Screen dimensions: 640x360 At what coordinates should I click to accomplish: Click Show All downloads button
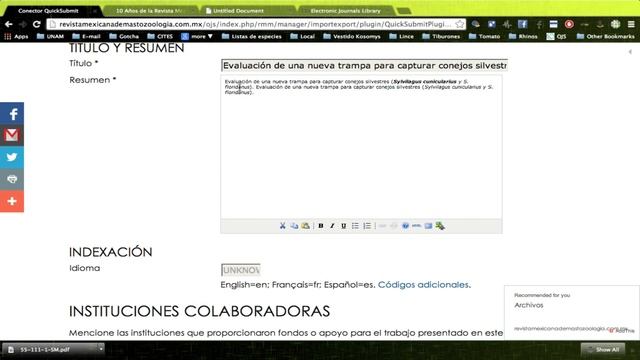pyautogui.click(x=603, y=349)
